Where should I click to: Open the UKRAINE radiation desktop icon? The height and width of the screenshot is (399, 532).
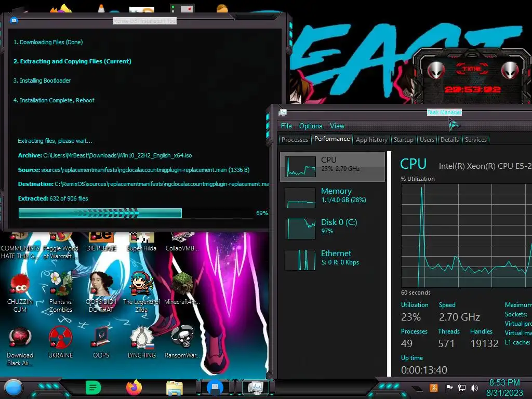pyautogui.click(x=60, y=342)
